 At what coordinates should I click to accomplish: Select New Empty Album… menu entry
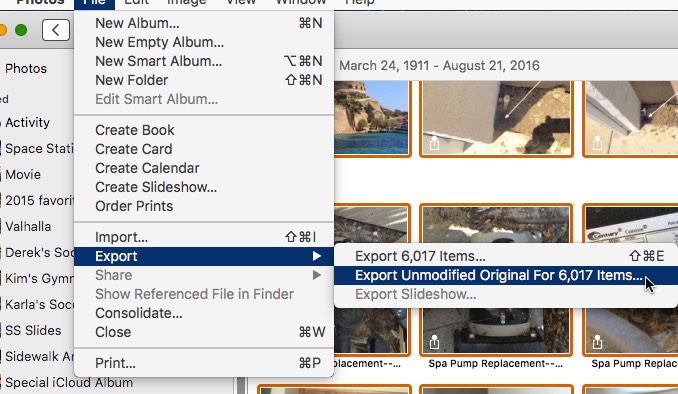(204, 42)
